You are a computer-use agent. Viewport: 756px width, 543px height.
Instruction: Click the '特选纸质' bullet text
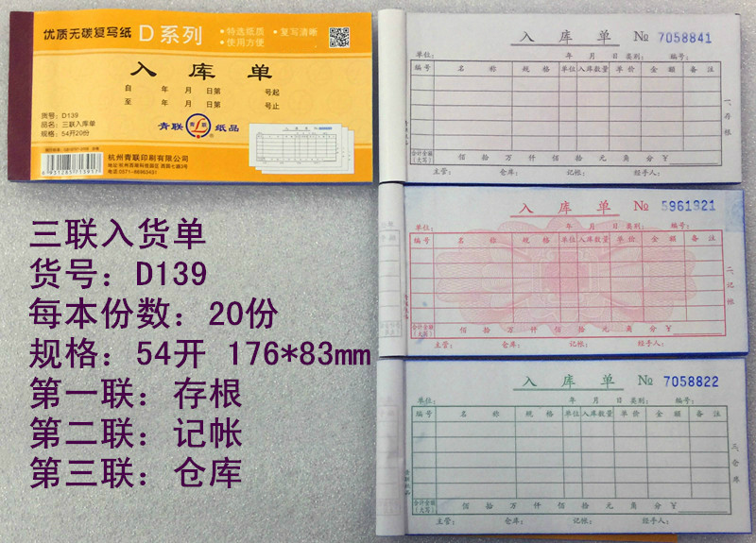click(x=246, y=32)
